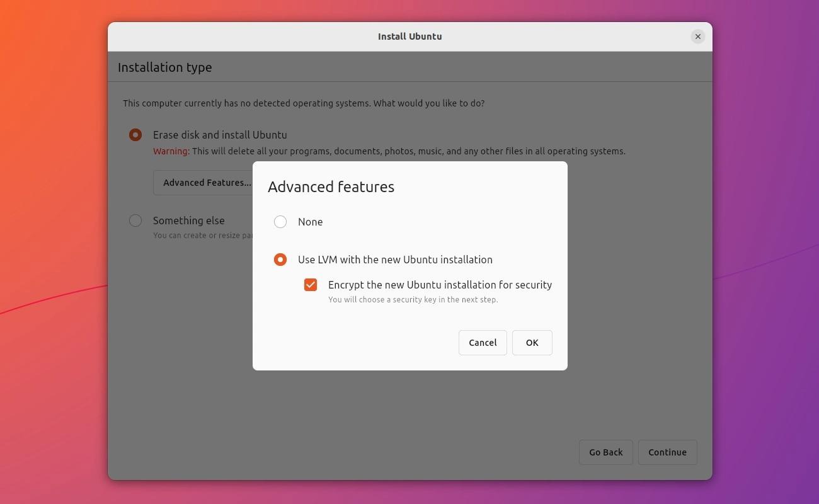
Task: Select the Erase disk radio button
Action: tap(135, 135)
